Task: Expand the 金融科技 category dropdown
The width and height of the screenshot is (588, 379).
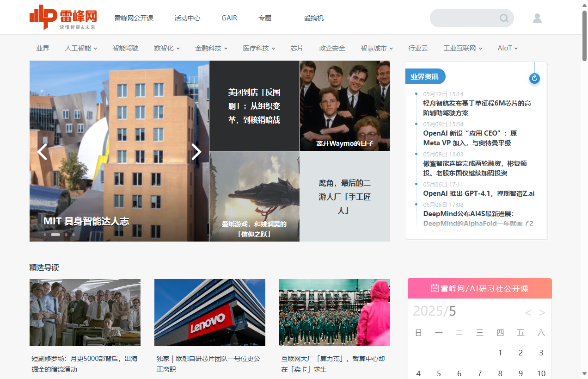Action: [x=211, y=48]
